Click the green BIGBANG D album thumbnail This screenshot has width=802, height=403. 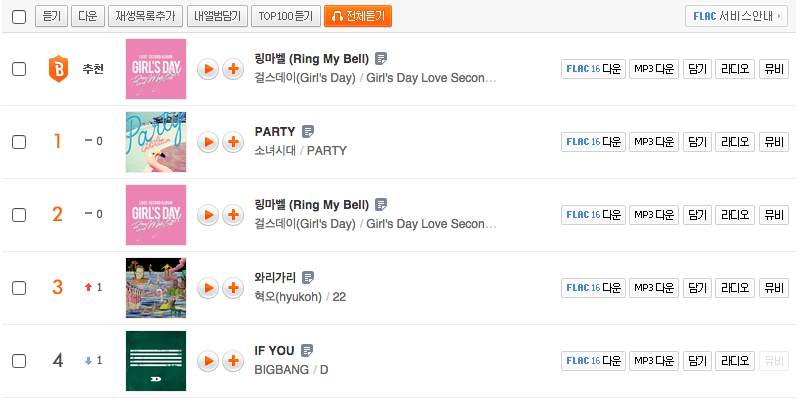pyautogui.click(x=156, y=361)
